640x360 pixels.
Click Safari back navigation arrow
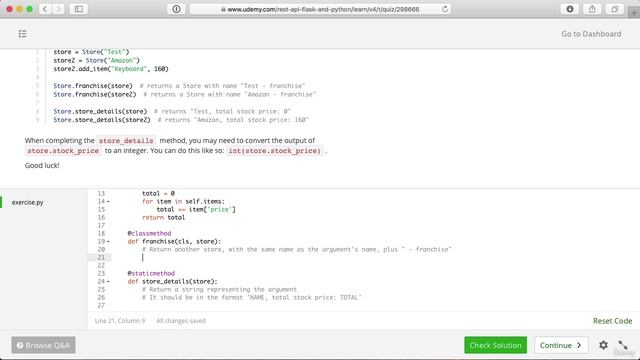coord(45,9)
